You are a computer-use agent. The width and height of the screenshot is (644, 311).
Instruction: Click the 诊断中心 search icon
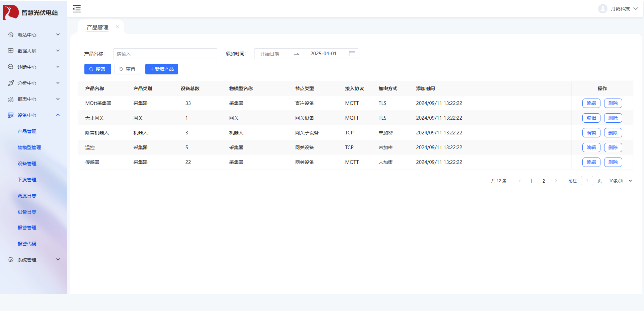[11, 67]
